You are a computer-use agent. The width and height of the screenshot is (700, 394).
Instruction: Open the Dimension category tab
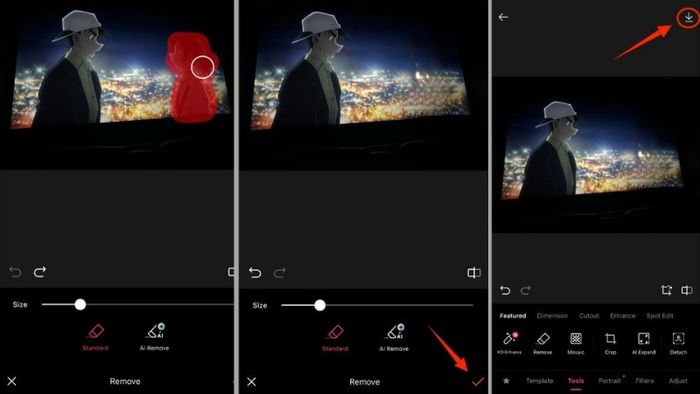[552, 315]
